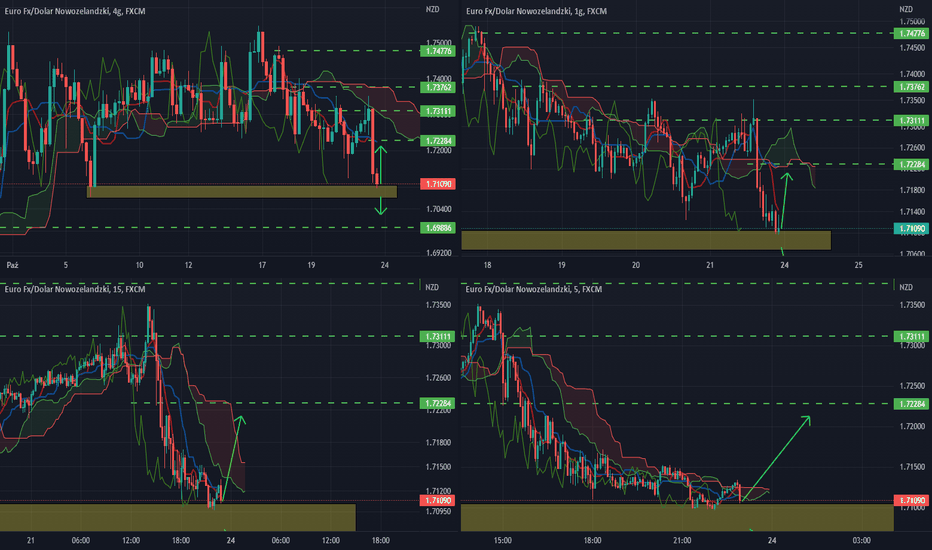Select 1.73762 level label in 1g chart

tap(911, 87)
